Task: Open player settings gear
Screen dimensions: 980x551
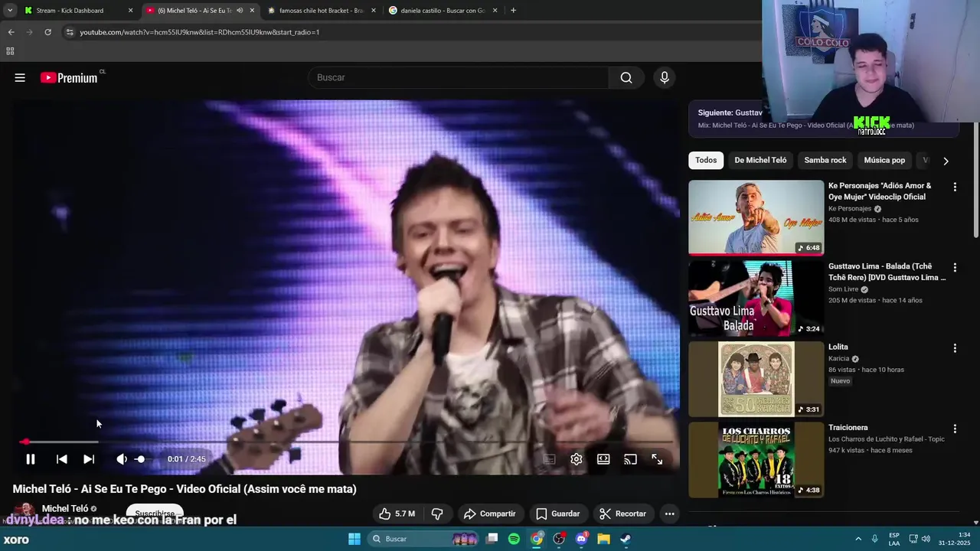Action: click(577, 459)
